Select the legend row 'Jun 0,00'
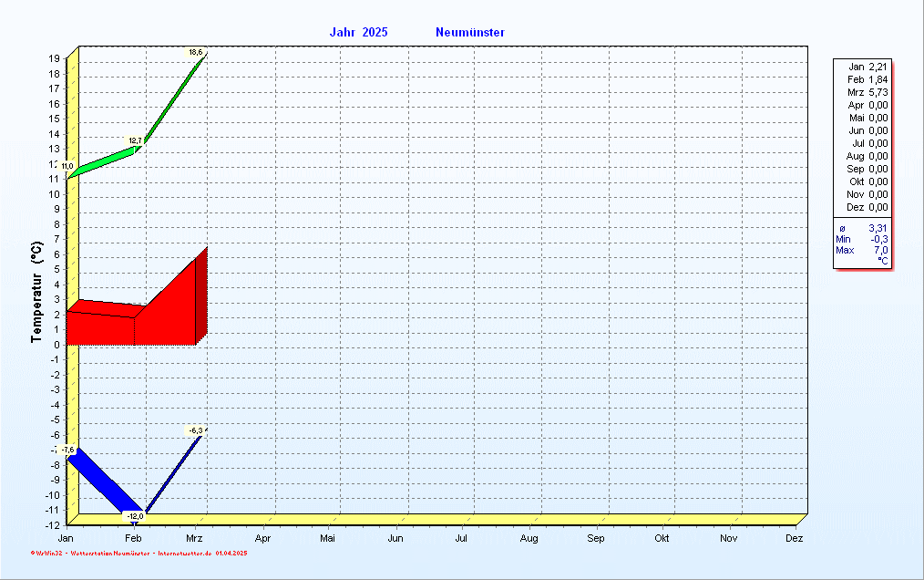This screenshot has height=580, width=924. click(868, 130)
